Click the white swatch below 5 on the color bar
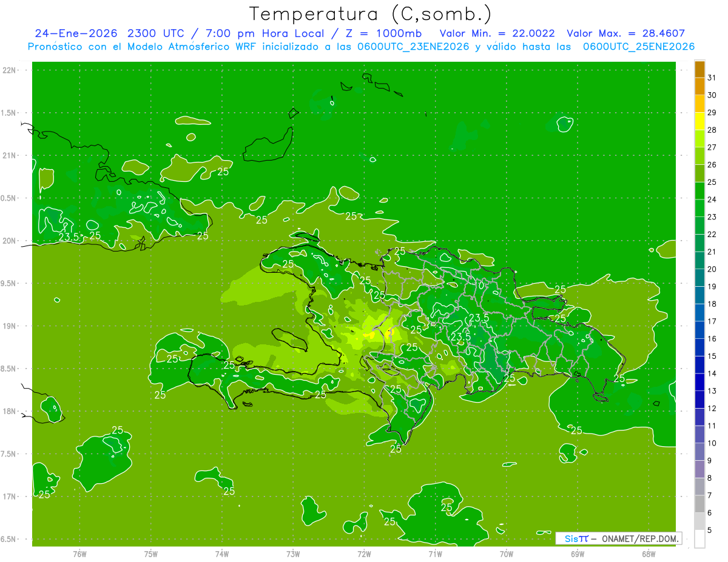The image size is (728, 562). point(699,538)
